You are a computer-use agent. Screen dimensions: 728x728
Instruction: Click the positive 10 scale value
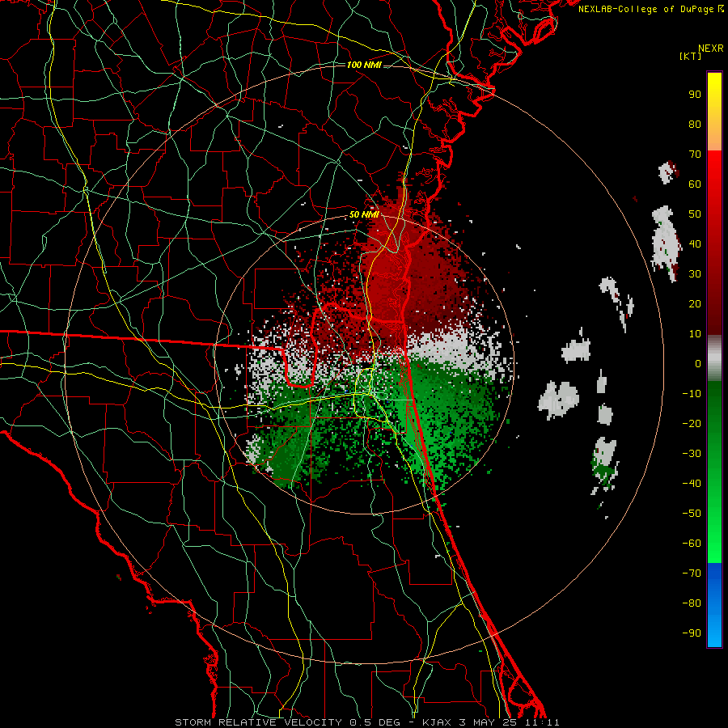[695, 334]
